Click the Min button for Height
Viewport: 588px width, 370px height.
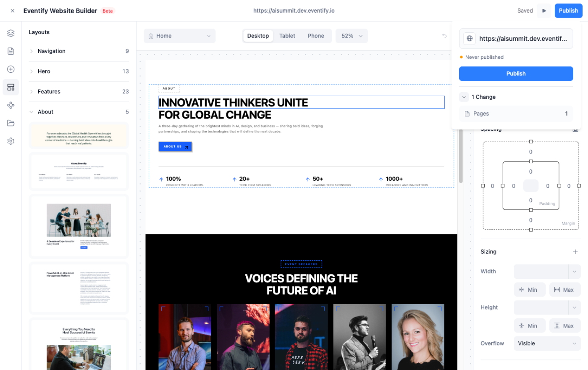530,326
